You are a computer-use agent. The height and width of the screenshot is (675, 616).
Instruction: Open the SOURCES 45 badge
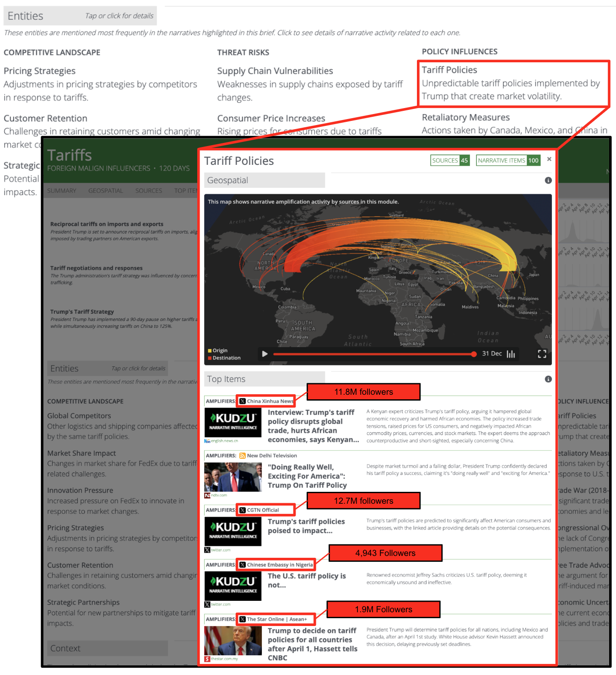tap(450, 160)
